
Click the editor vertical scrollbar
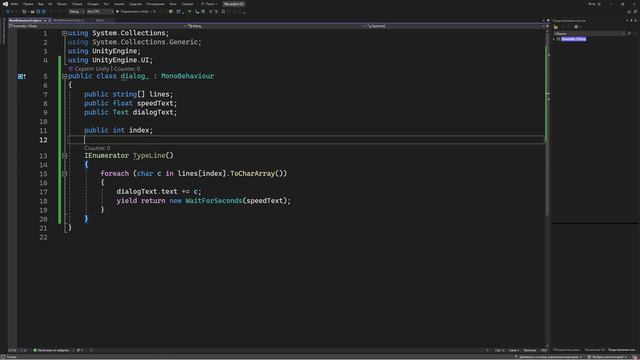coord(547,188)
